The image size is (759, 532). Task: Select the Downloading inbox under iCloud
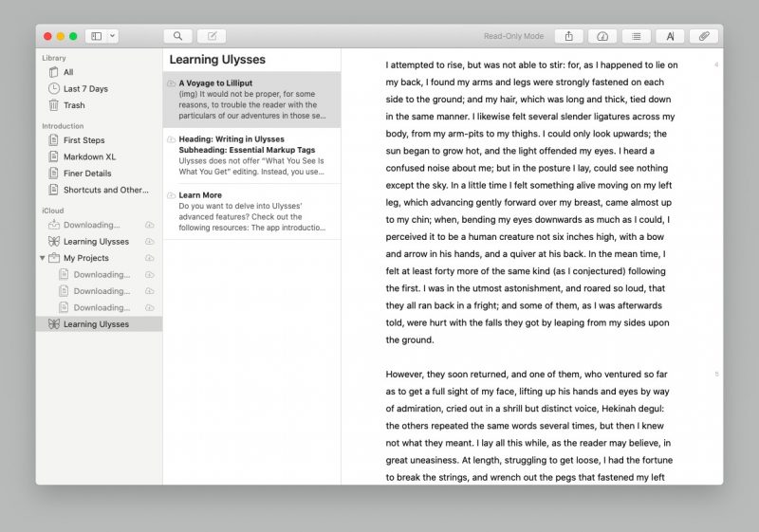tap(100, 225)
